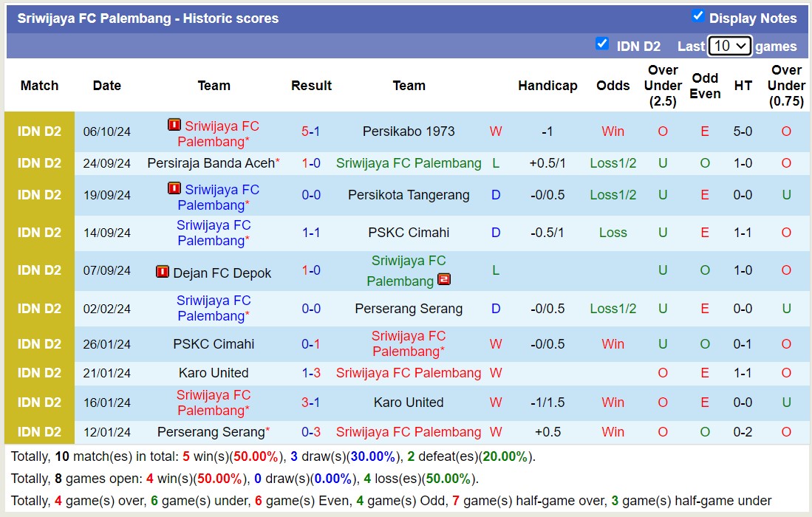Click the 5-1 result score
Screen dimensions: 812x517
[x=310, y=131]
